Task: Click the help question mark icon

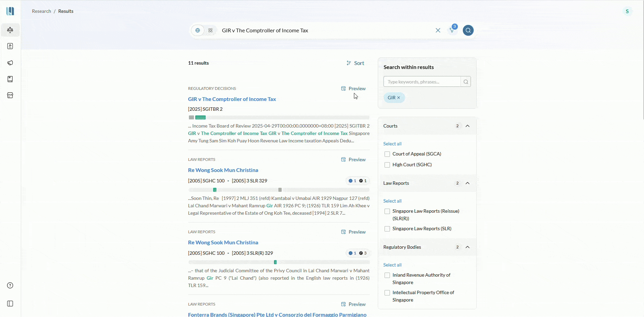Action: (x=10, y=285)
